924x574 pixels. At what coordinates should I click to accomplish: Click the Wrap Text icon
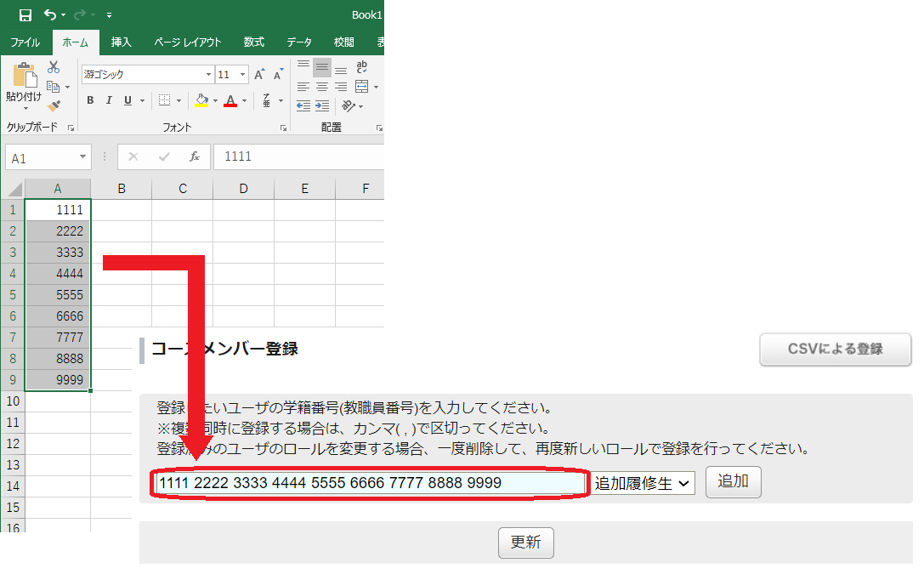362,67
